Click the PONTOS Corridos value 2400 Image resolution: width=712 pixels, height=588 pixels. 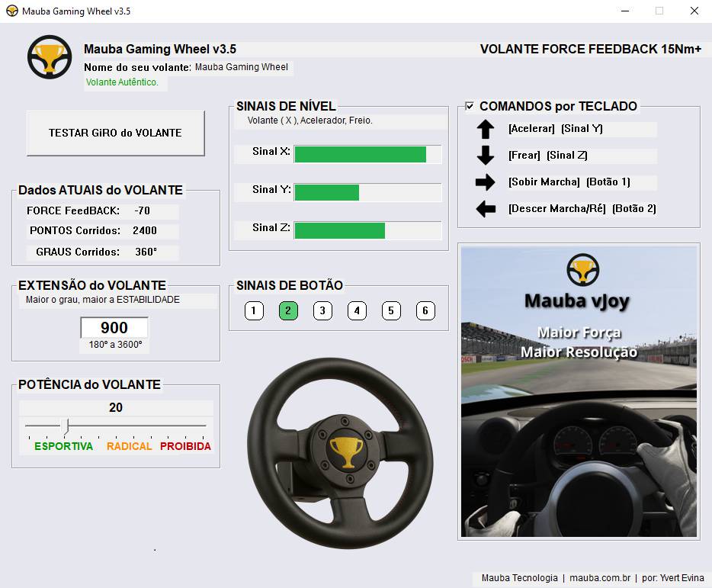[145, 231]
